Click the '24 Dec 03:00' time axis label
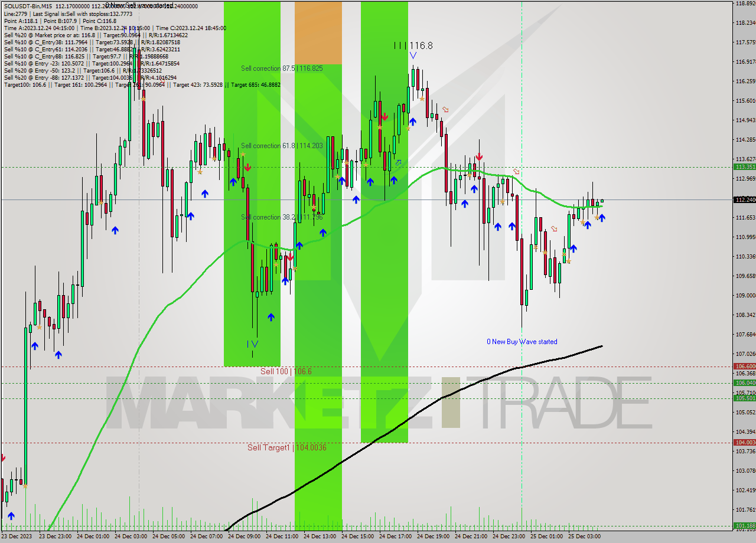756x543 pixels. [x=131, y=537]
